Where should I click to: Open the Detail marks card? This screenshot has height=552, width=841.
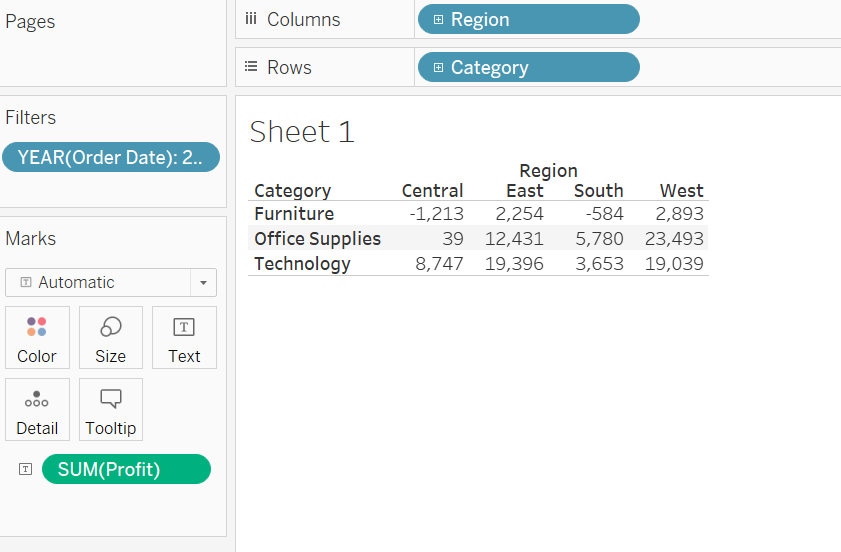(37, 409)
